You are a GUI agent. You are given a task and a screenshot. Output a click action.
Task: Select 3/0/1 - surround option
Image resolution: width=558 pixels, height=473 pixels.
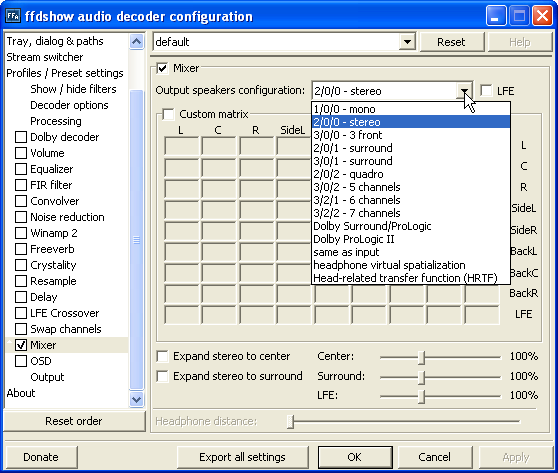411,161
